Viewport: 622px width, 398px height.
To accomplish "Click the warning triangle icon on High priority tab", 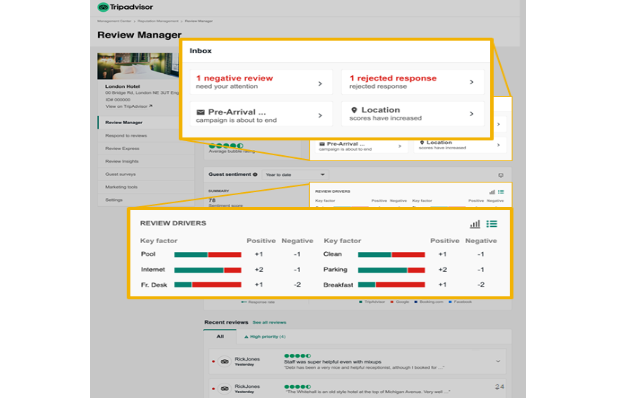I will [x=246, y=337].
